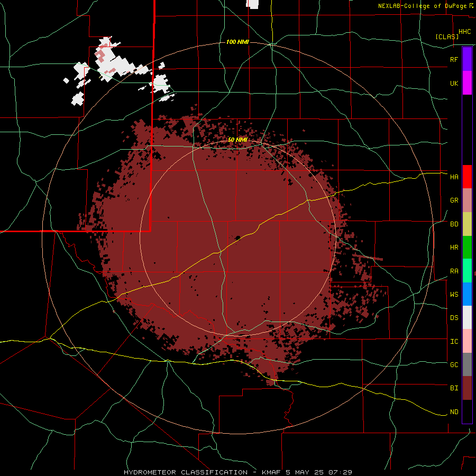Click the UK magenta legend swatch

pos(467,83)
